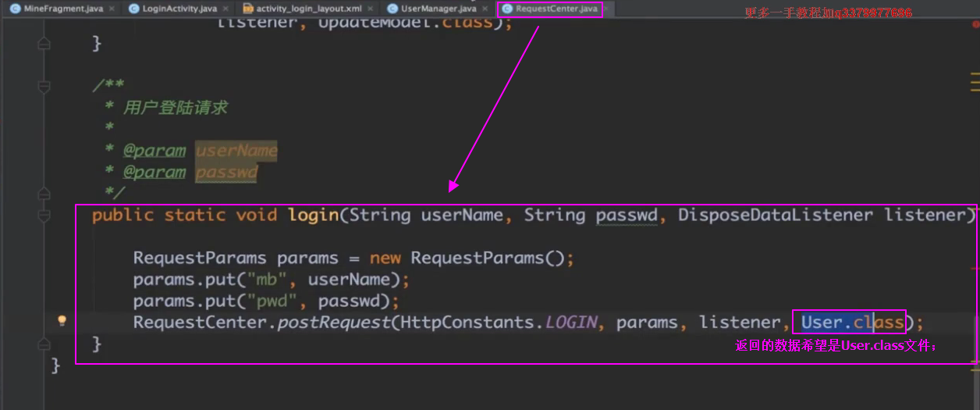Click the HttpConstants.LOGIN constant
Image resolution: width=980 pixels, height=410 pixels.
(x=499, y=323)
